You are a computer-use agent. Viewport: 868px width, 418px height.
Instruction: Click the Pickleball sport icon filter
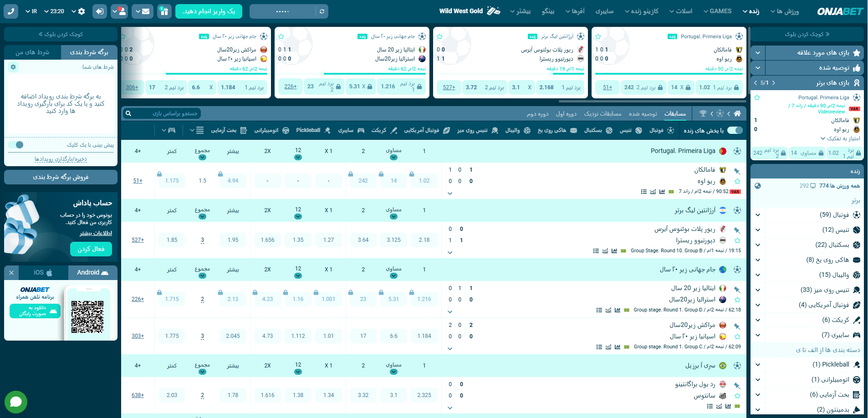[327, 130]
